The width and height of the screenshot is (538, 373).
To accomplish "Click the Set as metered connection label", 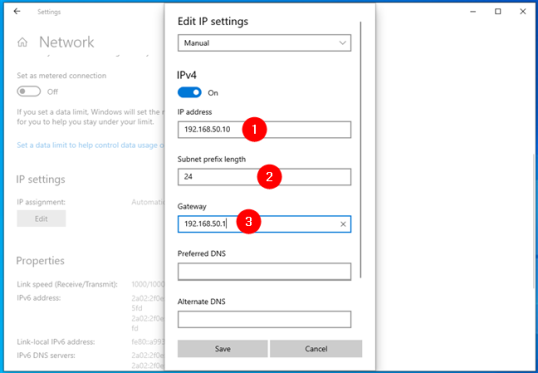I will (61, 75).
